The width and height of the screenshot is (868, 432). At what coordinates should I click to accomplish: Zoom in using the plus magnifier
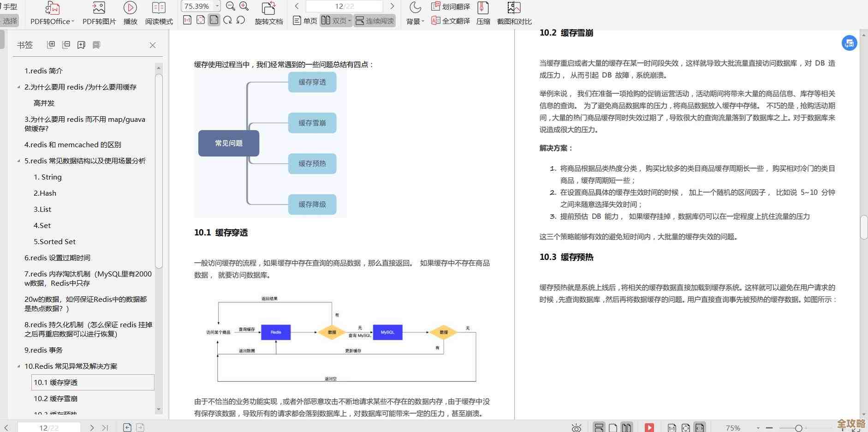244,6
